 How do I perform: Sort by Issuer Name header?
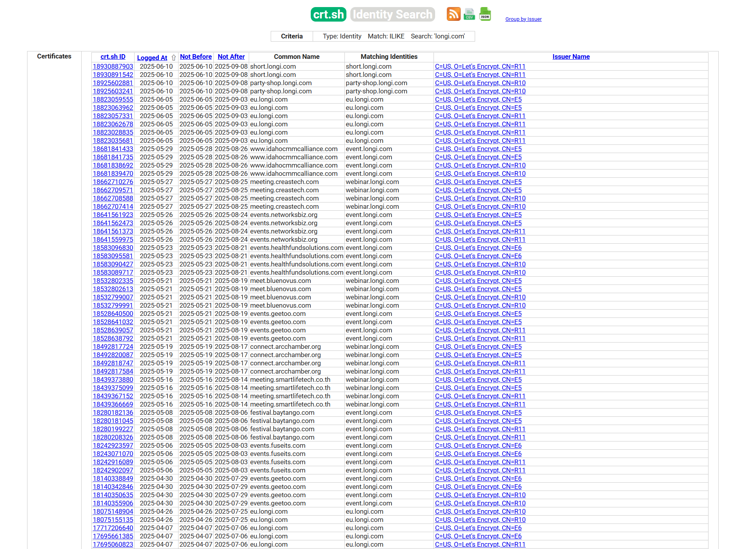point(571,57)
